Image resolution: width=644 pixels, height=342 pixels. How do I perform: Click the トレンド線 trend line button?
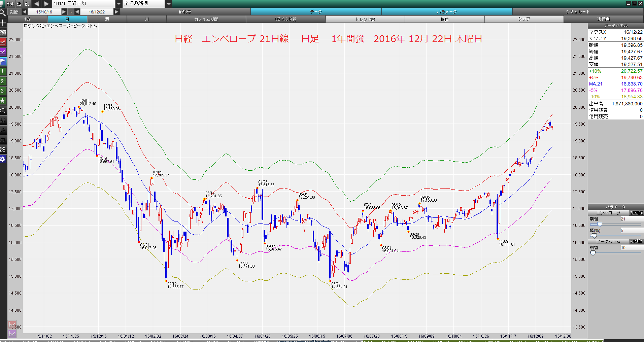click(365, 19)
